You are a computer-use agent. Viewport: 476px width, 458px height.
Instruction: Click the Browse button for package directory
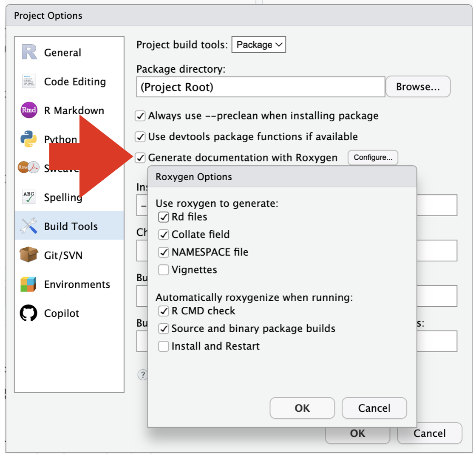(417, 87)
